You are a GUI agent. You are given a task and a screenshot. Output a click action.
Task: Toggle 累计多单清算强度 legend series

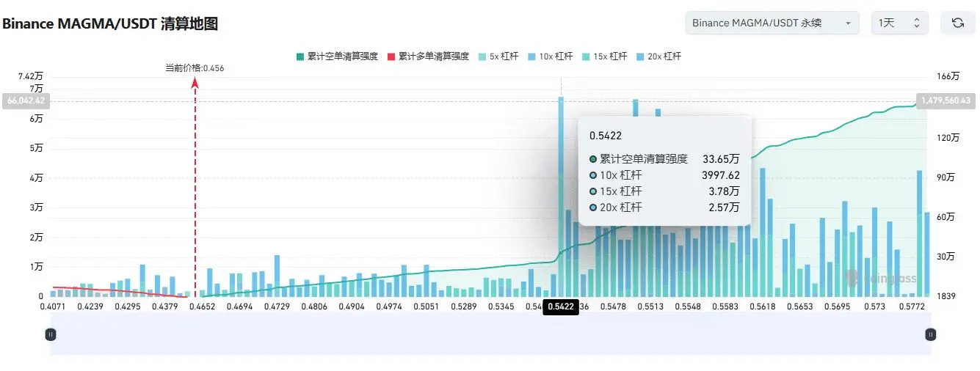click(x=428, y=56)
